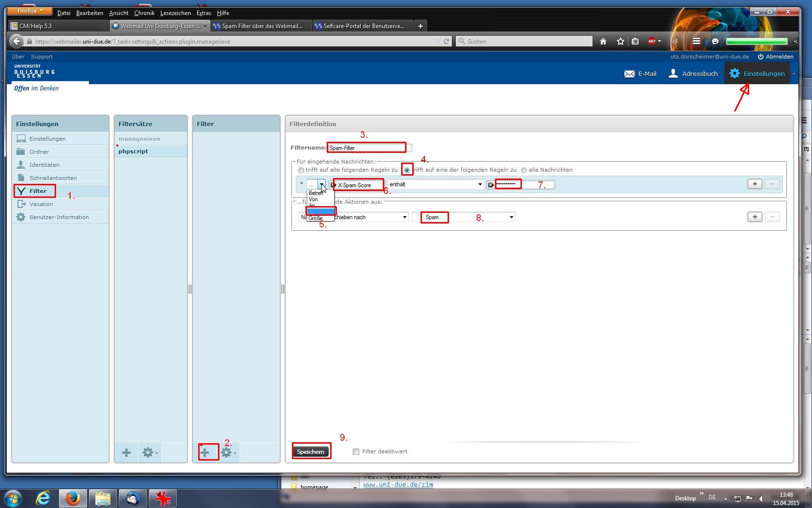
Task: Enable the 'Filter deaktiviert' checkbox
Action: click(356, 452)
